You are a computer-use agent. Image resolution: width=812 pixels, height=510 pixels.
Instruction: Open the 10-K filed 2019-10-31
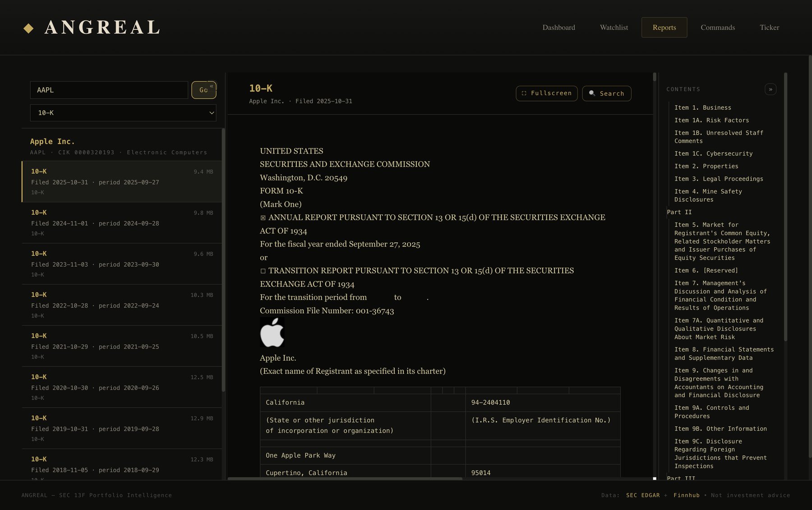click(x=122, y=428)
